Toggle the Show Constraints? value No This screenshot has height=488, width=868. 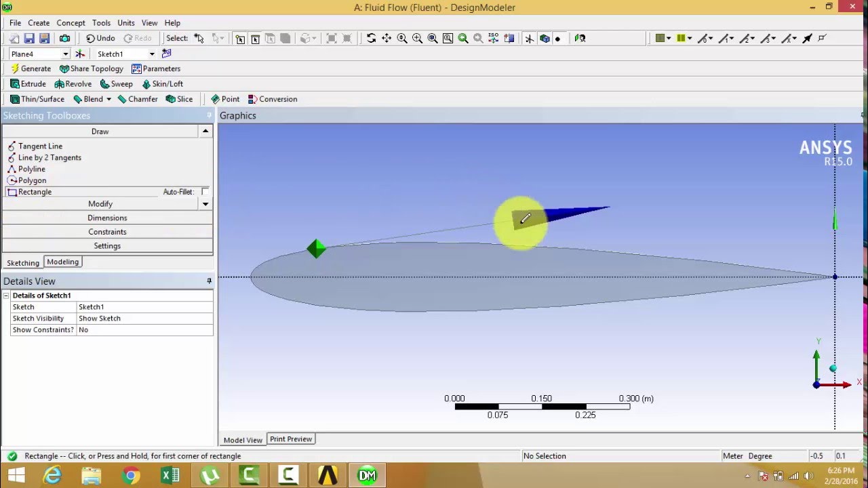pyautogui.click(x=144, y=330)
